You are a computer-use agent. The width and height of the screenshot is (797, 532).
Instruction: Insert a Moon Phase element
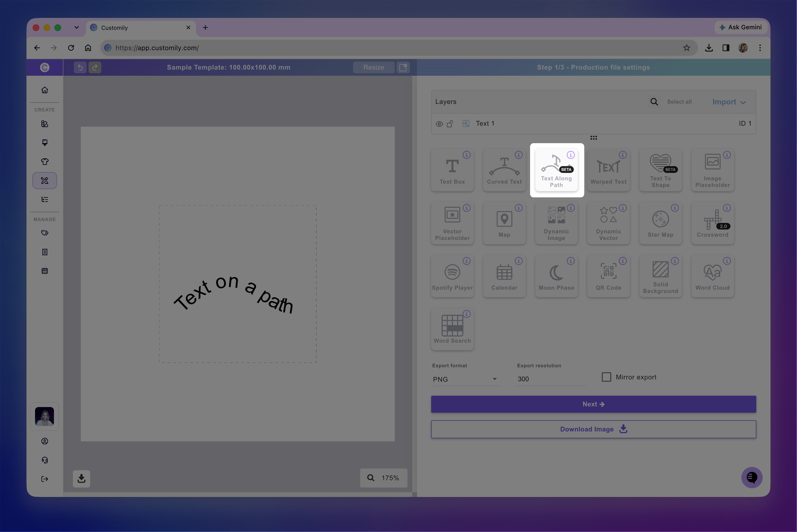(x=556, y=276)
